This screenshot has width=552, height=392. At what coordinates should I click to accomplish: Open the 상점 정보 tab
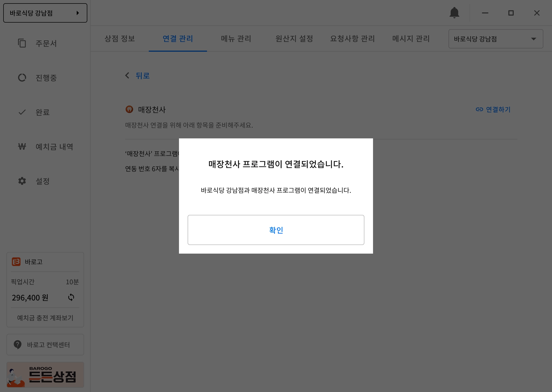click(119, 38)
